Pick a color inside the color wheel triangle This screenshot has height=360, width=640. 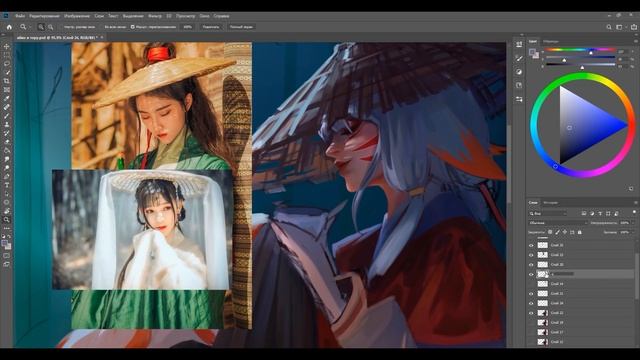(x=581, y=125)
